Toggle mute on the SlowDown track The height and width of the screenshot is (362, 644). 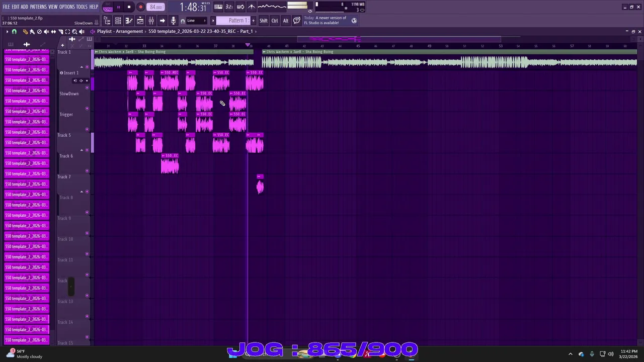coord(87,108)
